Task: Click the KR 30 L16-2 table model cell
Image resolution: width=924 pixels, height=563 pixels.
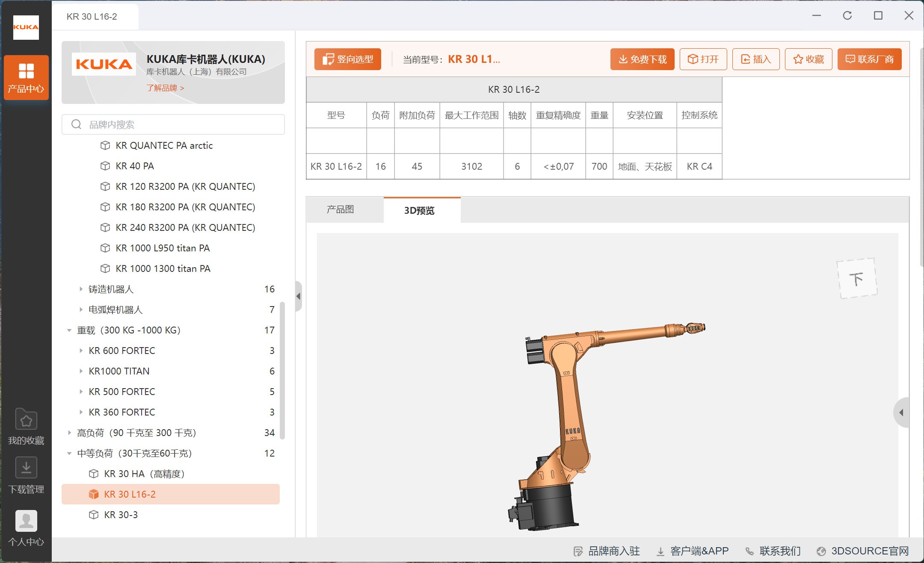Action: (336, 166)
